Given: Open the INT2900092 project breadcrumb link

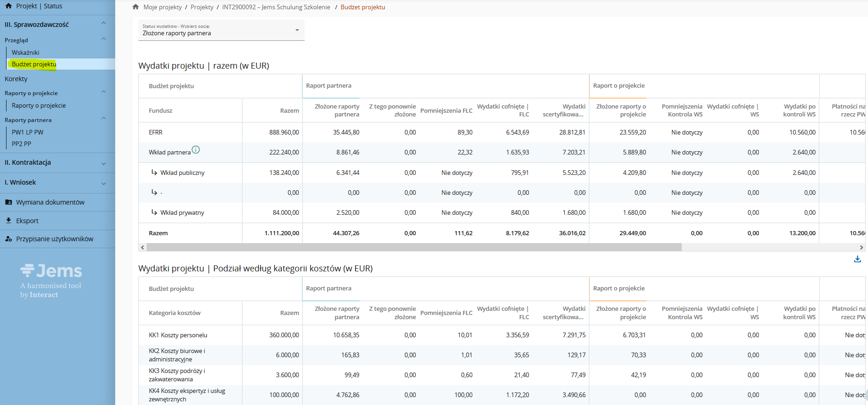Looking at the screenshot, I should pyautogui.click(x=276, y=7).
